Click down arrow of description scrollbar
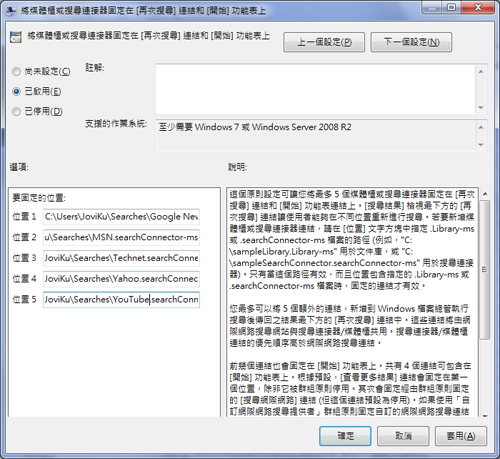 click(485, 415)
